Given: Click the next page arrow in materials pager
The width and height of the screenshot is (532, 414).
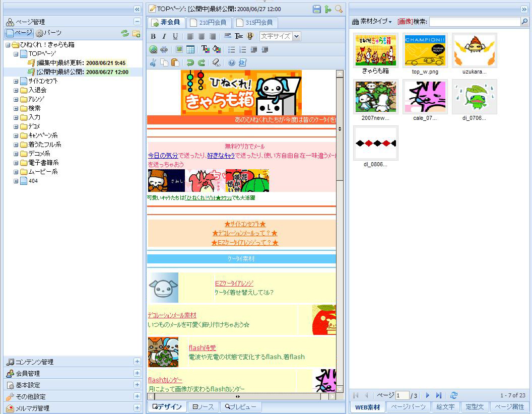Looking at the screenshot, I should point(428,395).
